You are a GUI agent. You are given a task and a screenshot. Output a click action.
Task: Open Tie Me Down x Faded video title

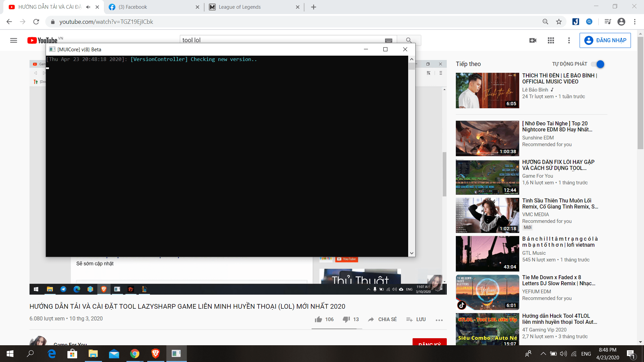click(558, 280)
